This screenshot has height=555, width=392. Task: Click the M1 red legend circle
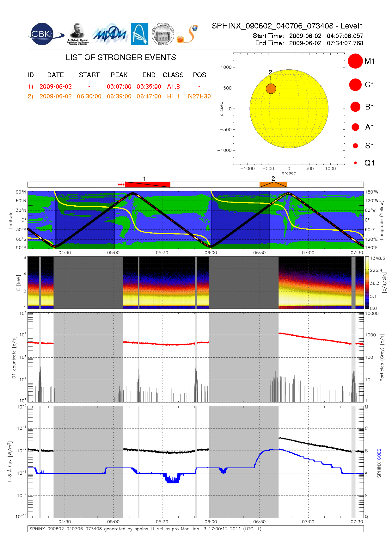click(x=355, y=61)
